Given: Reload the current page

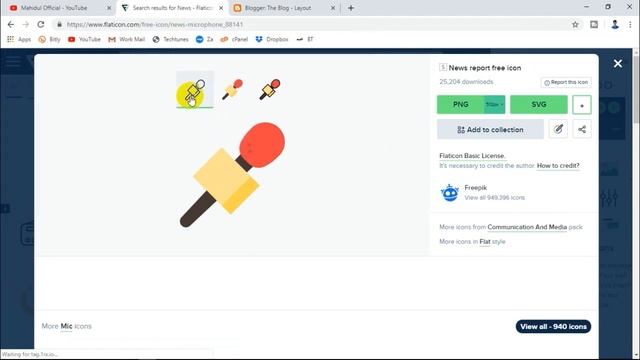Looking at the screenshot, I should [x=41, y=24].
